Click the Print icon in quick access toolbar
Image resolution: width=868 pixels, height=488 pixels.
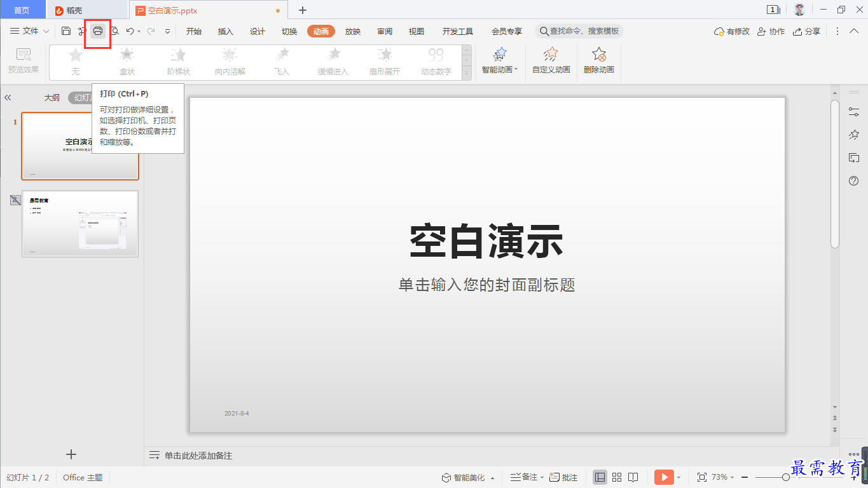(x=98, y=31)
